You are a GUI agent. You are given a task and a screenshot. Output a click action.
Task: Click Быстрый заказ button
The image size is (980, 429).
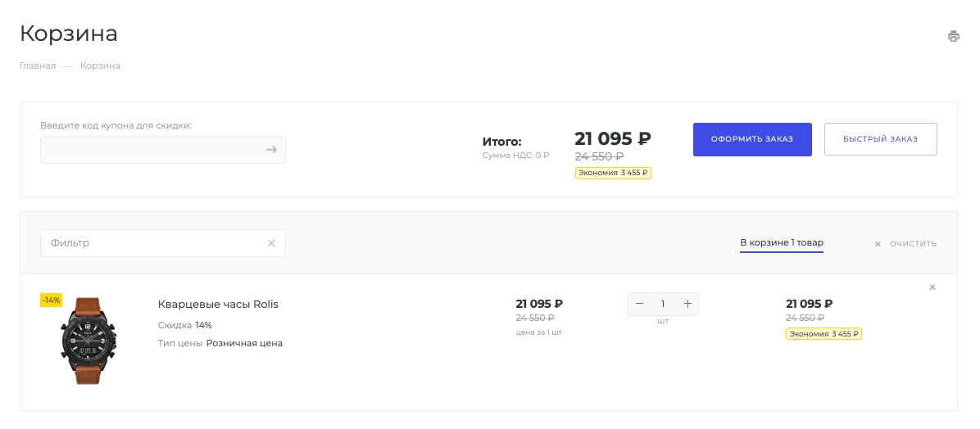pyautogui.click(x=880, y=139)
